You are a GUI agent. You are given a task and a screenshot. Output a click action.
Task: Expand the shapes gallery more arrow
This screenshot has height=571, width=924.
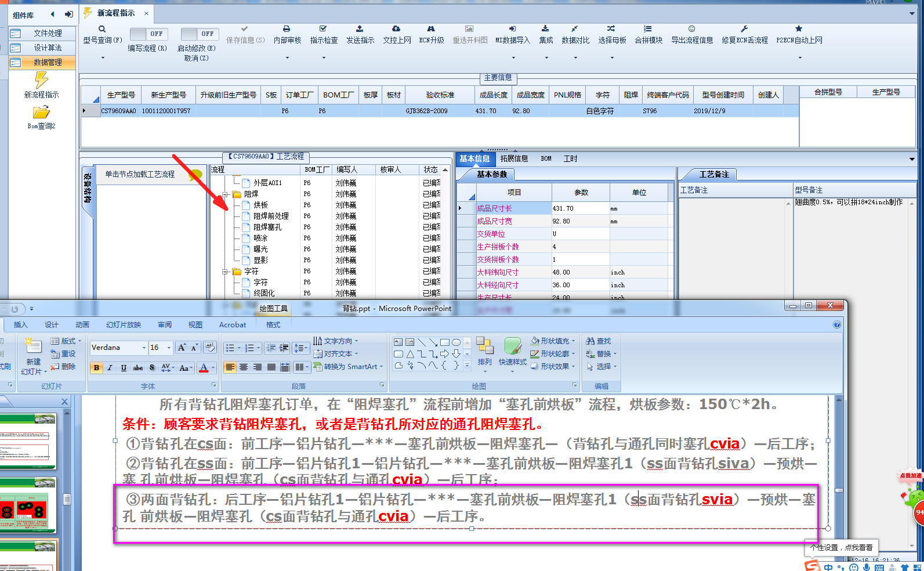468,366
